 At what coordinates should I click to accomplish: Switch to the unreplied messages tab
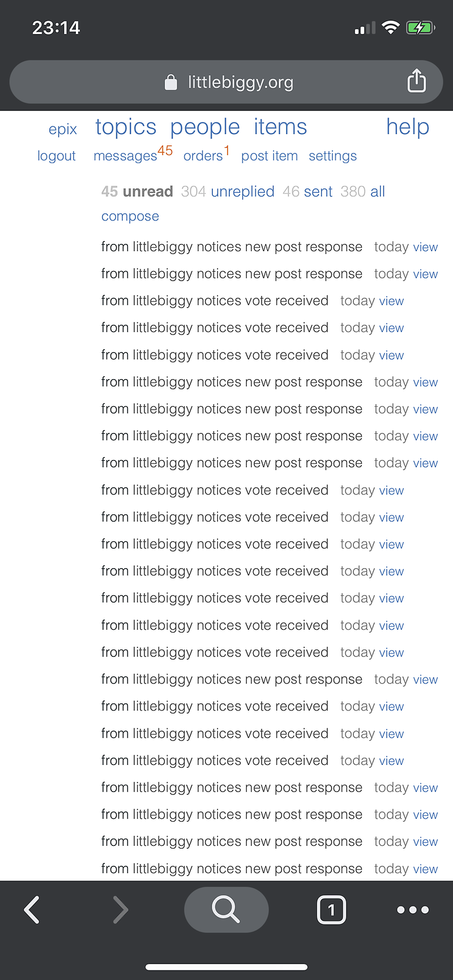click(x=242, y=192)
